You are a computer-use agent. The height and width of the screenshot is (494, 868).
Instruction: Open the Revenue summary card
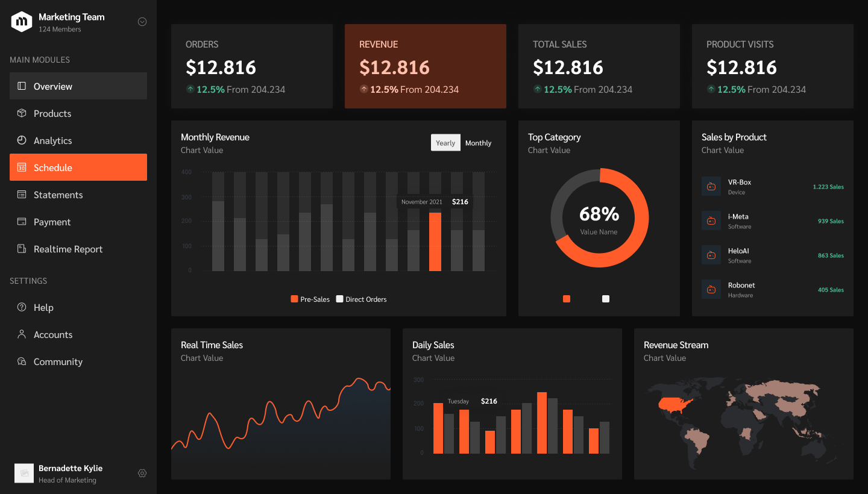coord(426,66)
